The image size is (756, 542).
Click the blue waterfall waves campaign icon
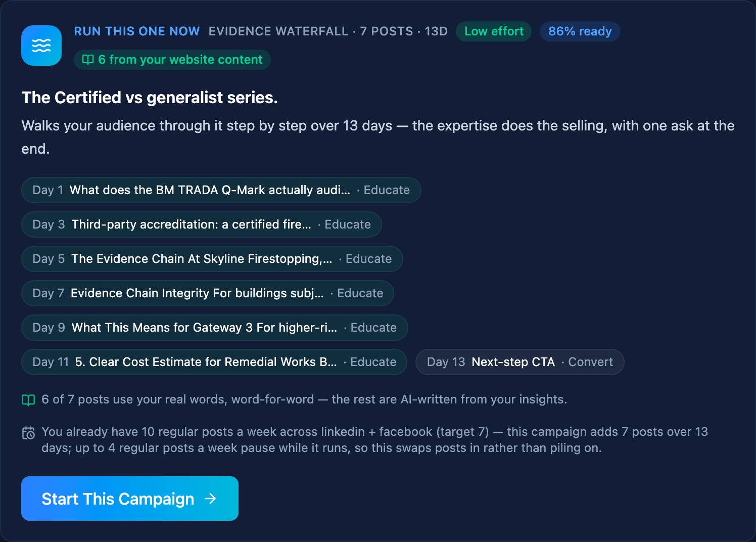pyautogui.click(x=41, y=46)
